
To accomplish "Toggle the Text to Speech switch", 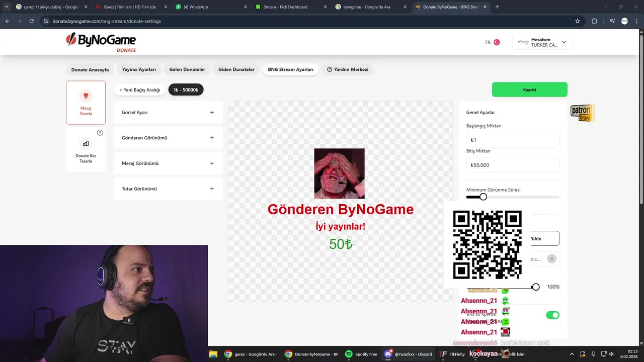I will (552, 315).
